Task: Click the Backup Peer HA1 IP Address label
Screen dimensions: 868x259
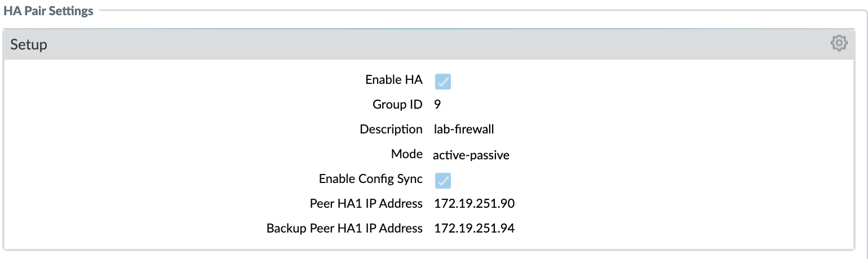Action: 344,229
